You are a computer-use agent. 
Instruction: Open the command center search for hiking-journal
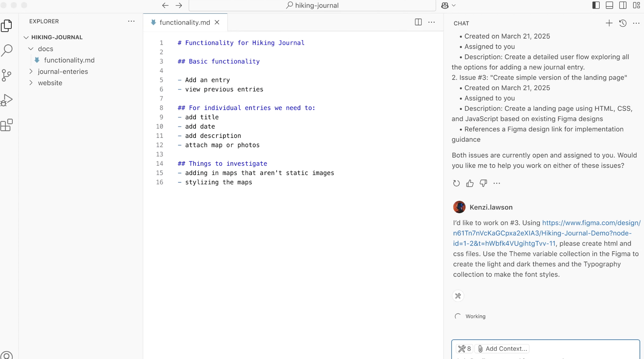pos(312,6)
